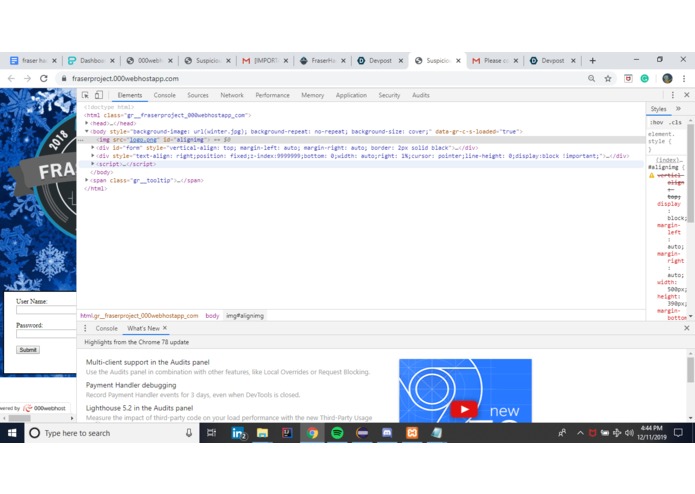
Task: Click the Windows Start button
Action: 12,433
